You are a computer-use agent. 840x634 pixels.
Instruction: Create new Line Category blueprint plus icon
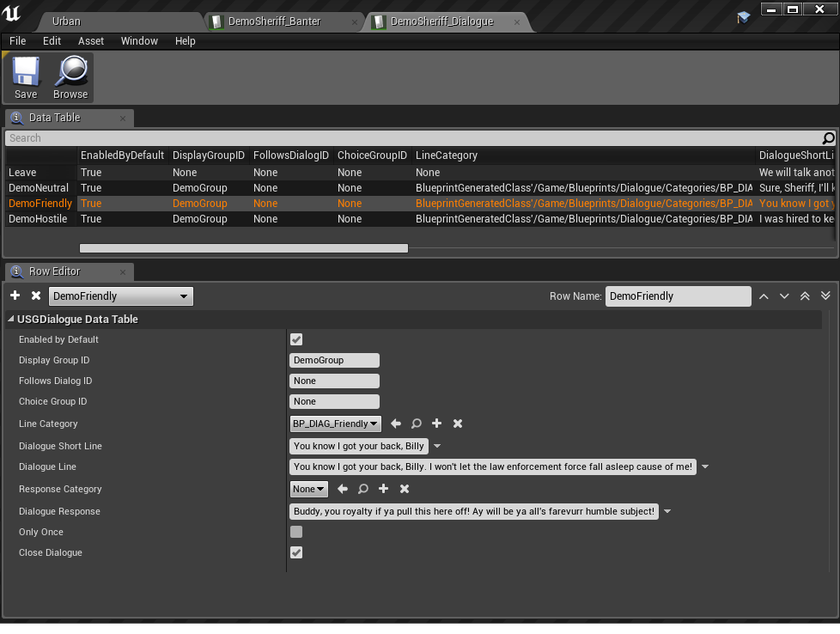436,424
